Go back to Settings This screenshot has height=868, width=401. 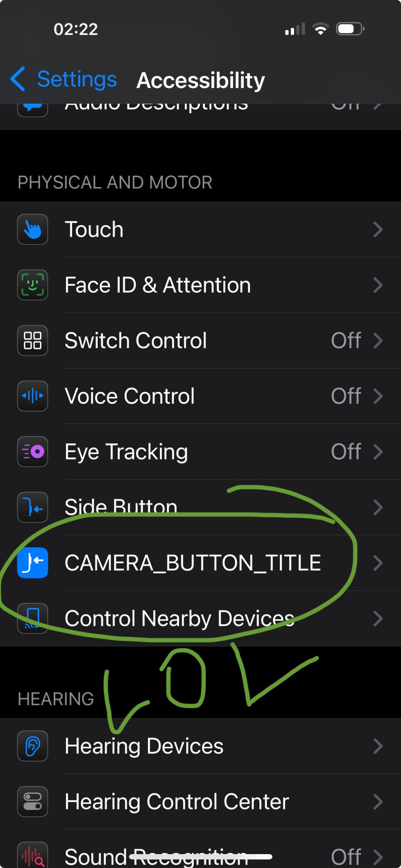(x=63, y=79)
